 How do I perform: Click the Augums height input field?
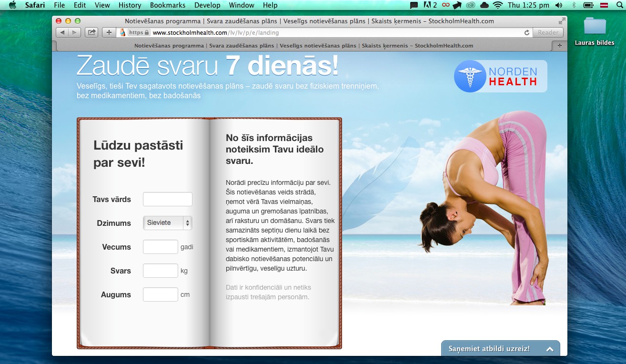[x=161, y=294]
